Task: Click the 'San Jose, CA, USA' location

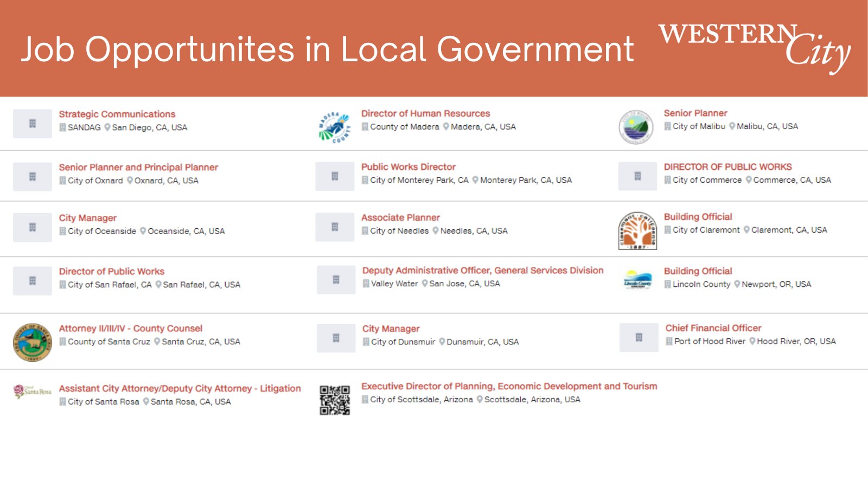Action: [x=464, y=284]
